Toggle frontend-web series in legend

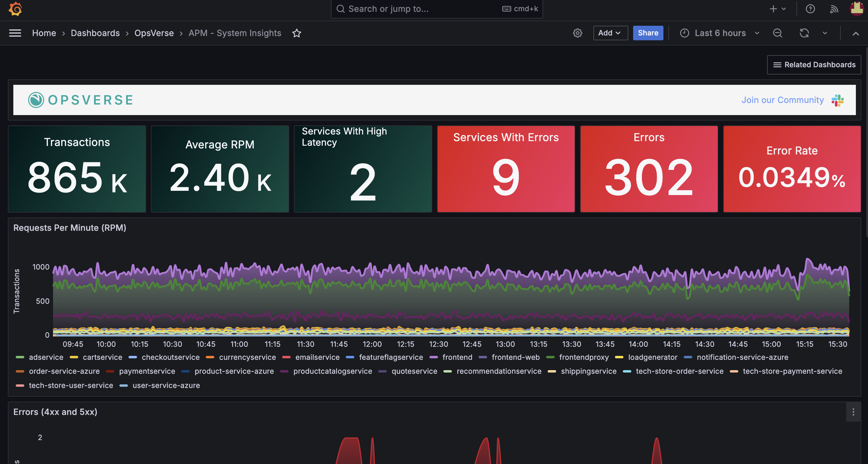coord(516,357)
